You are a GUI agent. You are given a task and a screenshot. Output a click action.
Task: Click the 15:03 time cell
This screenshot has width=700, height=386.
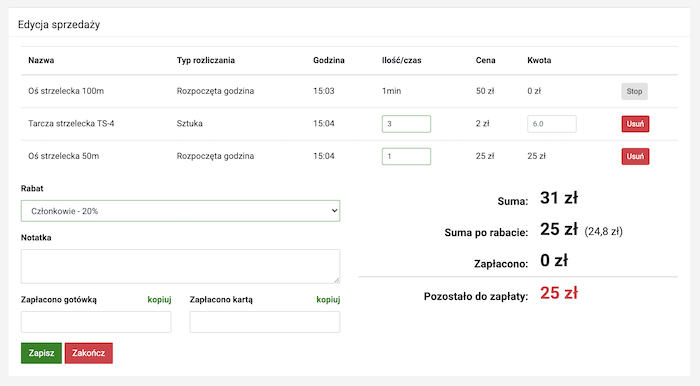point(324,91)
